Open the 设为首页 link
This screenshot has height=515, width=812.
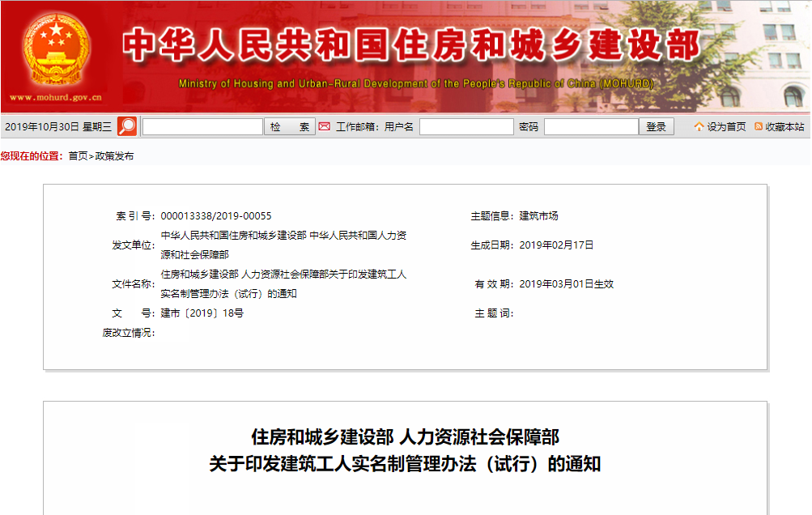726,127
